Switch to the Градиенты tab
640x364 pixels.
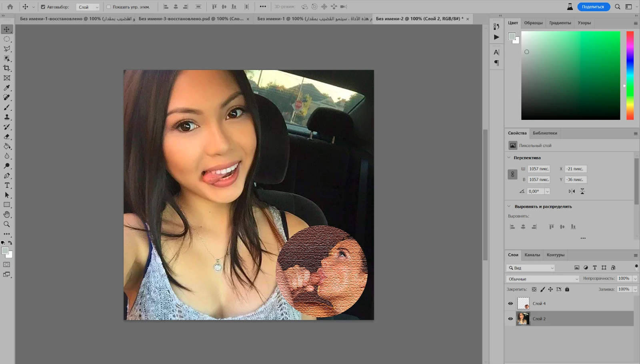(560, 23)
